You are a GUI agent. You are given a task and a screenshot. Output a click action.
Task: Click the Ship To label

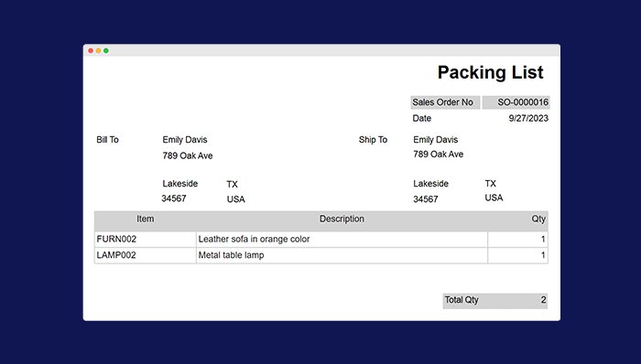point(373,140)
